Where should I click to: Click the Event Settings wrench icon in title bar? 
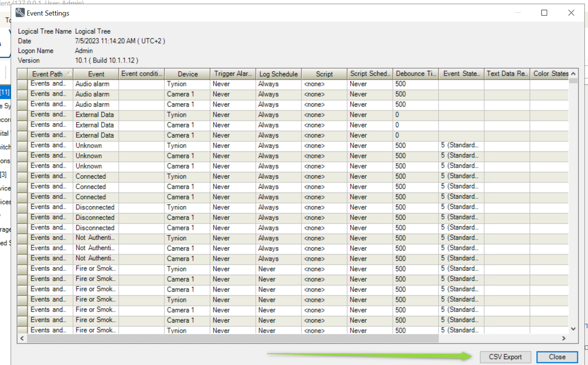20,13
